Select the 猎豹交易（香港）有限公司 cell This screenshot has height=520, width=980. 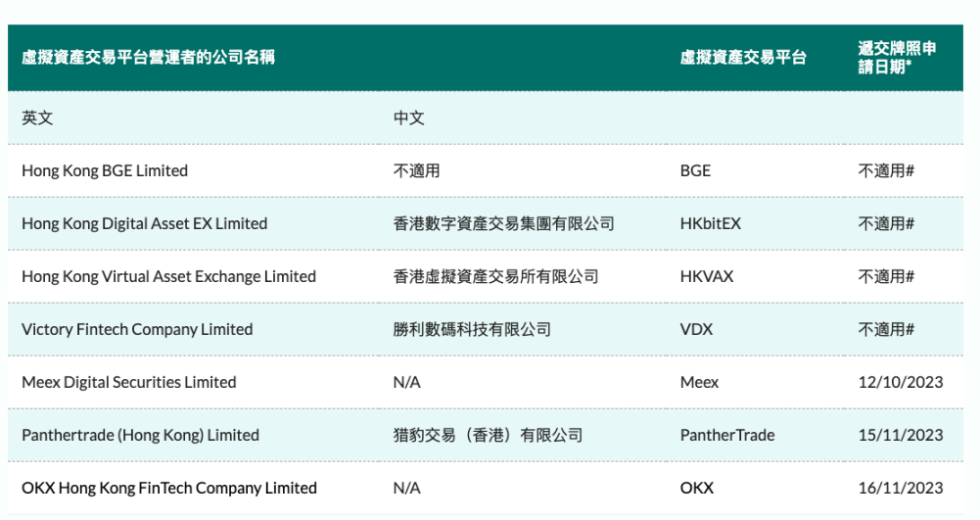click(x=488, y=435)
